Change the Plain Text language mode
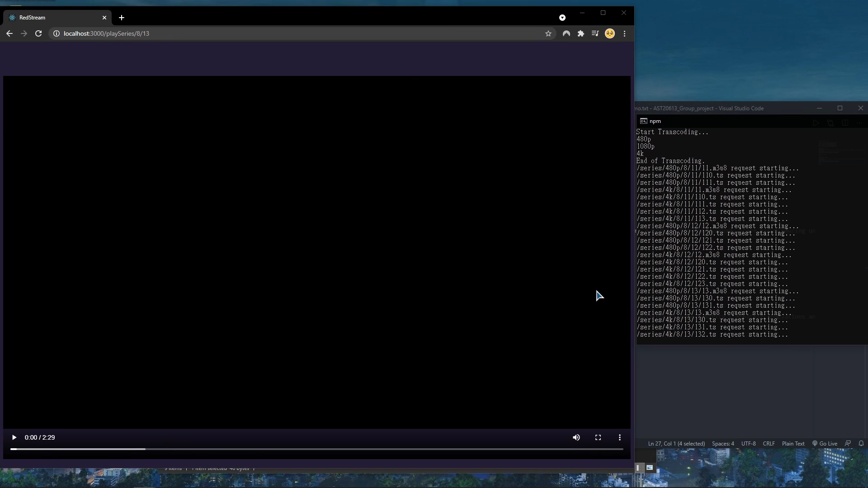 click(x=793, y=443)
